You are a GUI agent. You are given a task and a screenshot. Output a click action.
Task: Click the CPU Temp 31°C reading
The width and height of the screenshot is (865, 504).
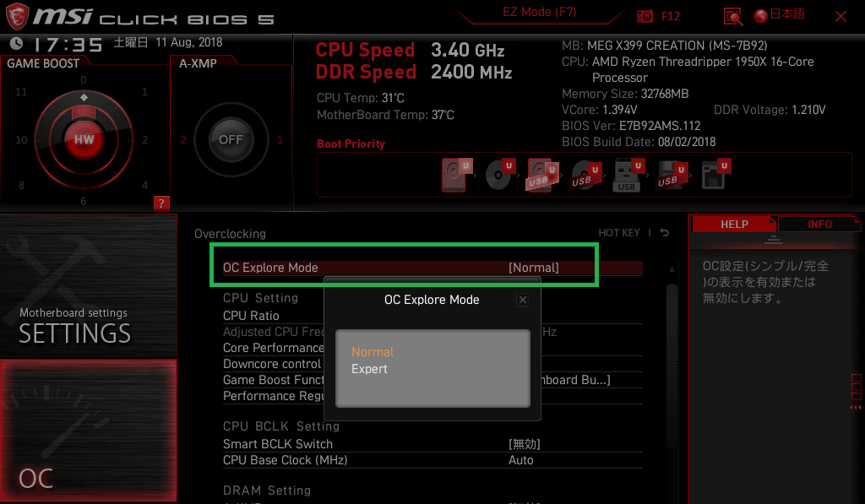tap(360, 98)
